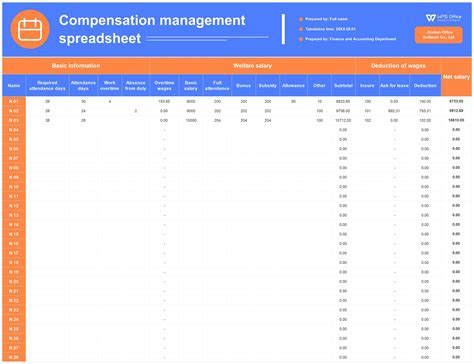Click the 'Deduction' column header
The image size is (474, 364).
coord(425,86)
